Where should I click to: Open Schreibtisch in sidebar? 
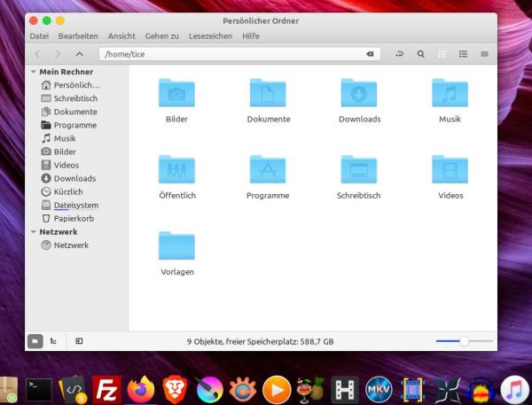click(69, 98)
